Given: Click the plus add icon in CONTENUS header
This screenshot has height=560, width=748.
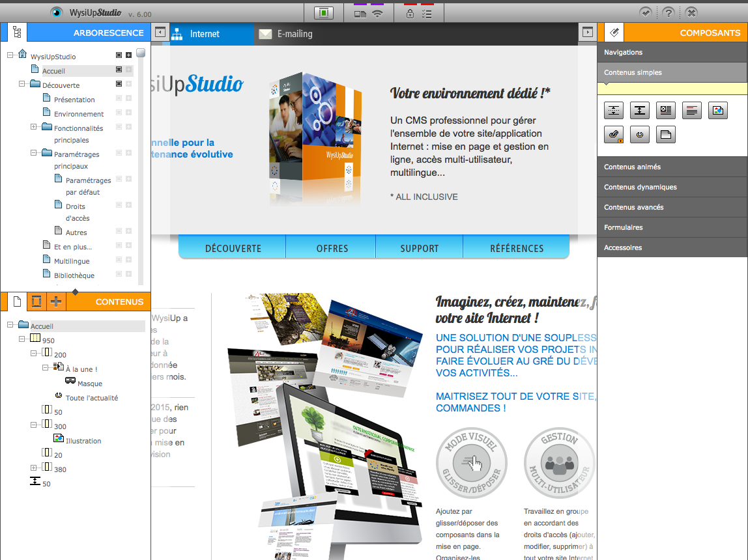Looking at the screenshot, I should [56, 301].
